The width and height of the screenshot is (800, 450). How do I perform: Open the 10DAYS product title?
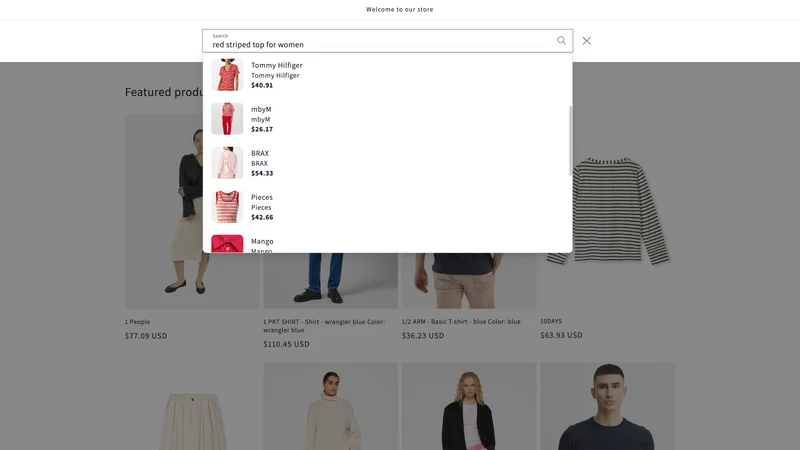551,321
